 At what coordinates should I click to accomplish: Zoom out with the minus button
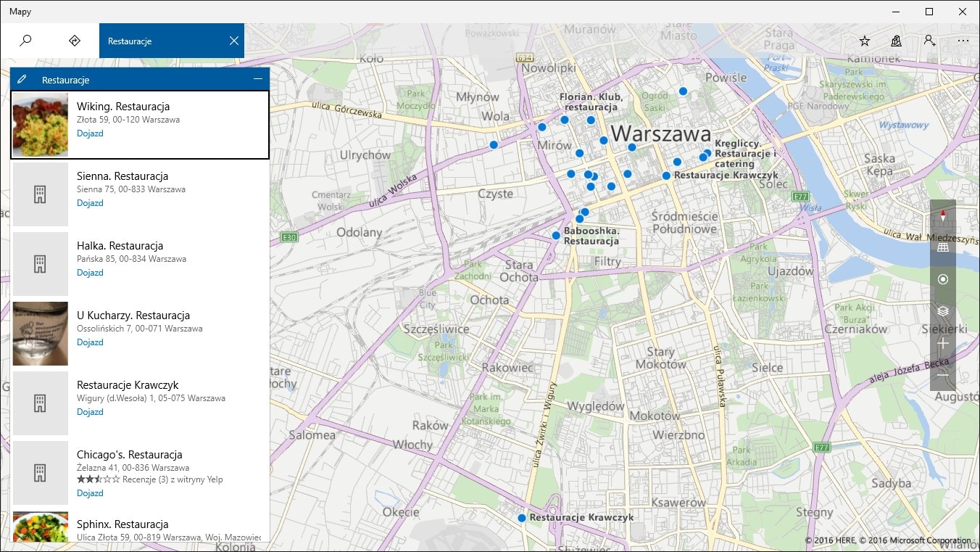click(x=942, y=375)
